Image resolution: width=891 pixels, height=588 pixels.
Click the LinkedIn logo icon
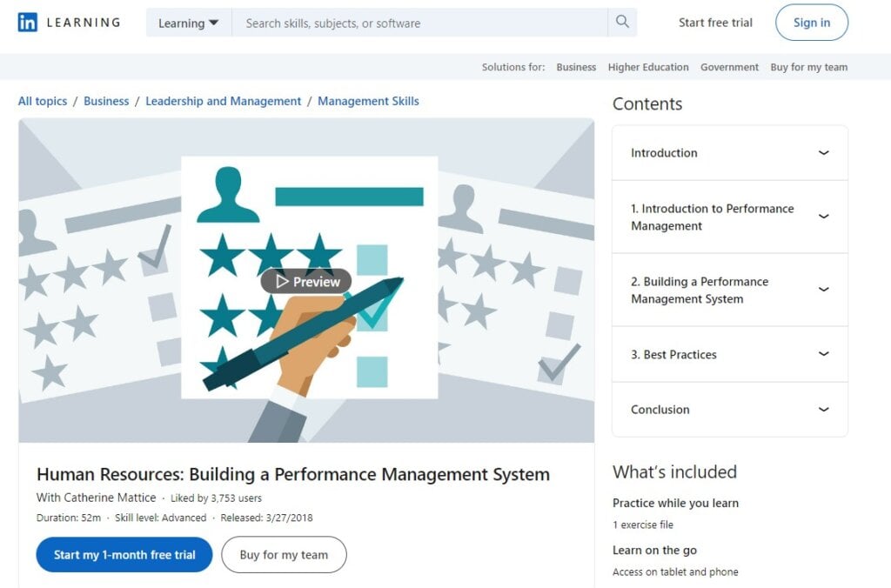(x=27, y=22)
